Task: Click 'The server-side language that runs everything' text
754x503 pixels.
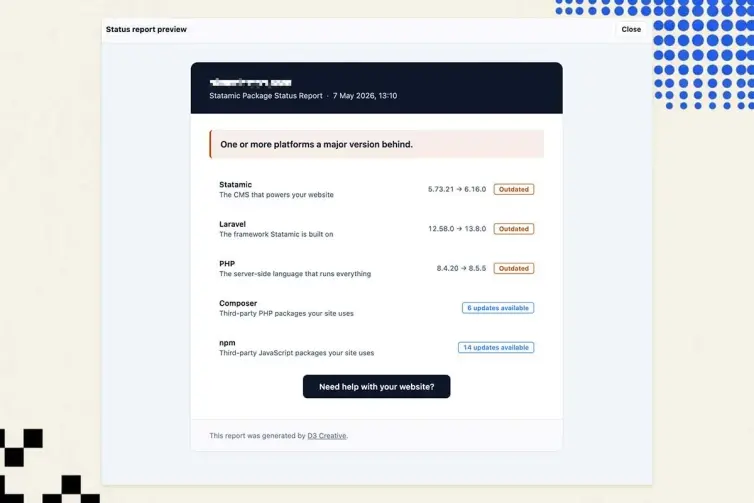Action: tap(295, 274)
